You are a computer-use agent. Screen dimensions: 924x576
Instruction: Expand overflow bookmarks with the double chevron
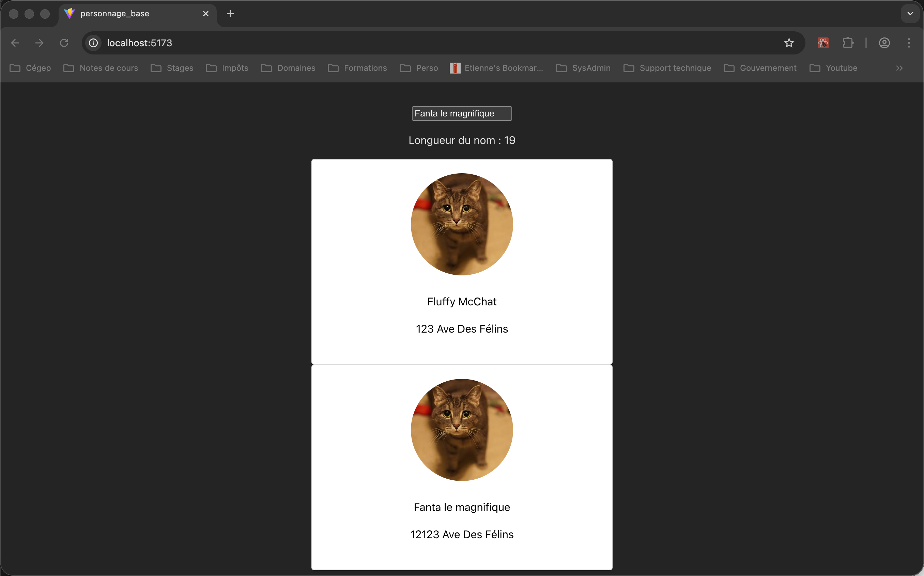coord(899,68)
